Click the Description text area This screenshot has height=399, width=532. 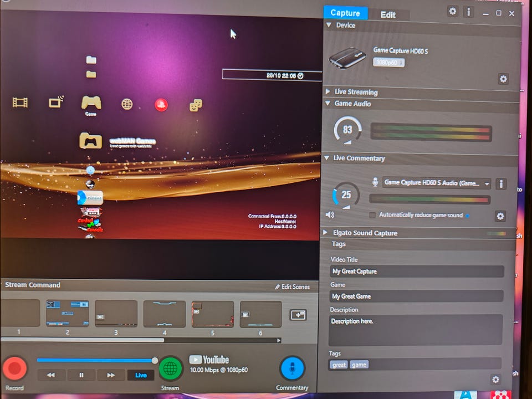click(415, 330)
